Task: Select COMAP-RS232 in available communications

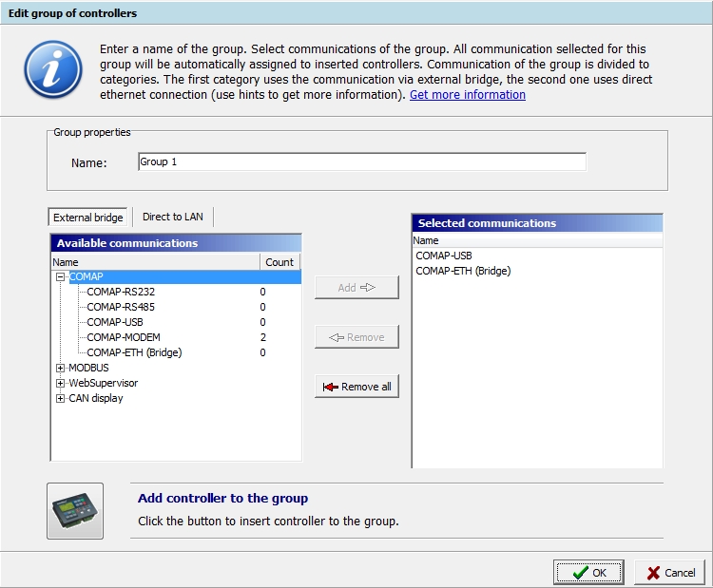Action: pos(119,293)
